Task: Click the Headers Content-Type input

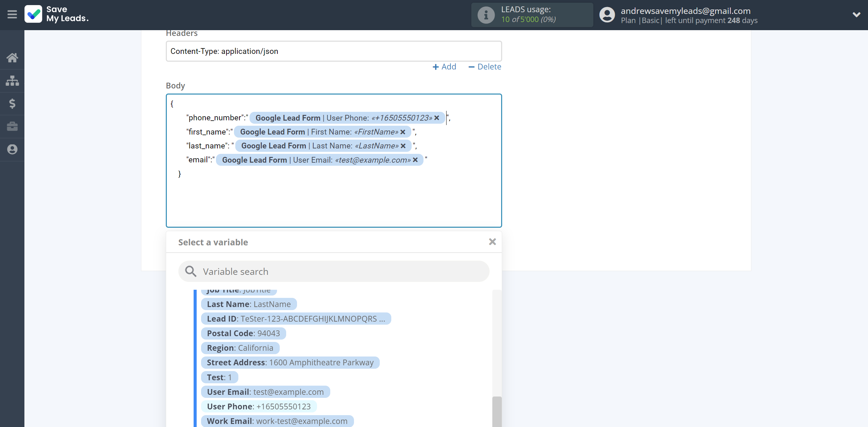Action: [334, 51]
